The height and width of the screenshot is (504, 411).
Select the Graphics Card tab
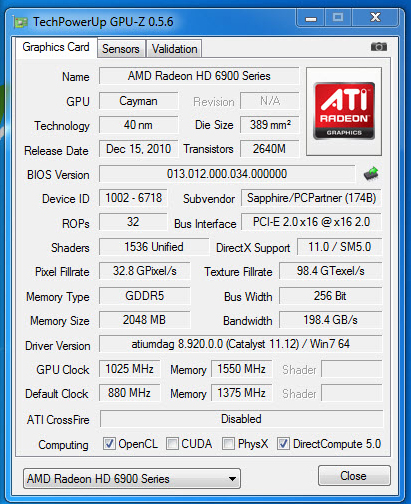click(56, 47)
